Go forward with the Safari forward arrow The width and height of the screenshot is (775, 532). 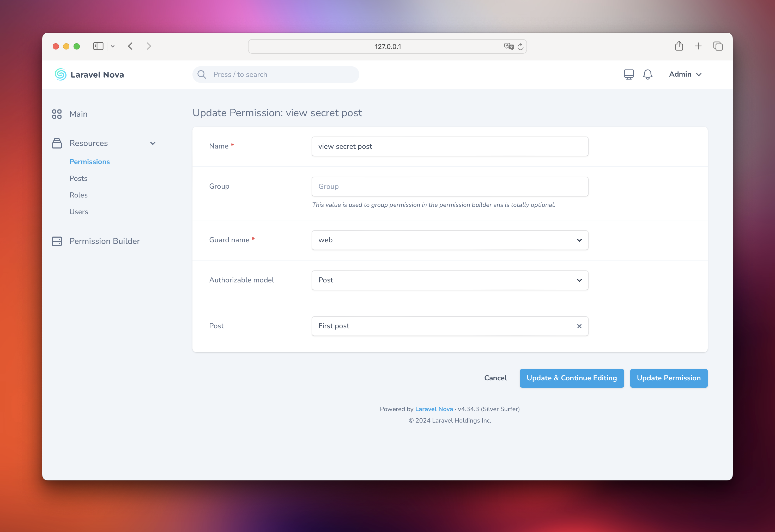[149, 46]
